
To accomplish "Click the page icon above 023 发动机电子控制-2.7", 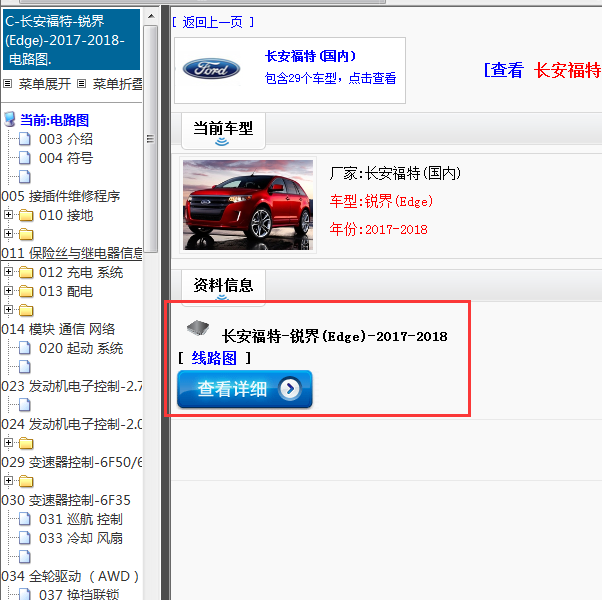I will (x=25, y=367).
